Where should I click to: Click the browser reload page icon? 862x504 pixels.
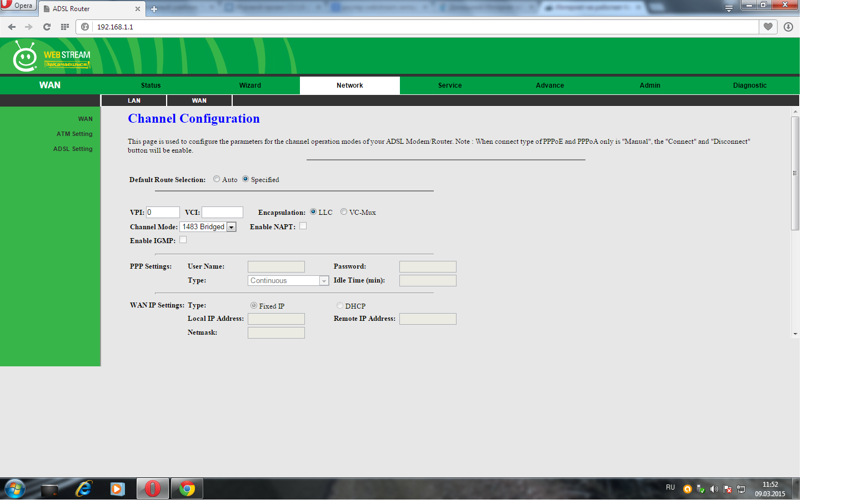coord(47,27)
